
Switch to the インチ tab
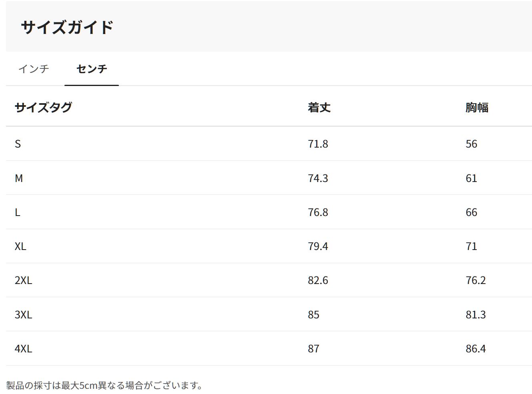[x=34, y=69]
